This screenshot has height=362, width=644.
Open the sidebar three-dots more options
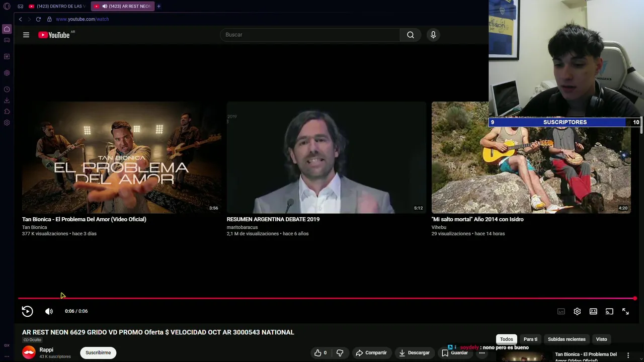tap(7, 356)
